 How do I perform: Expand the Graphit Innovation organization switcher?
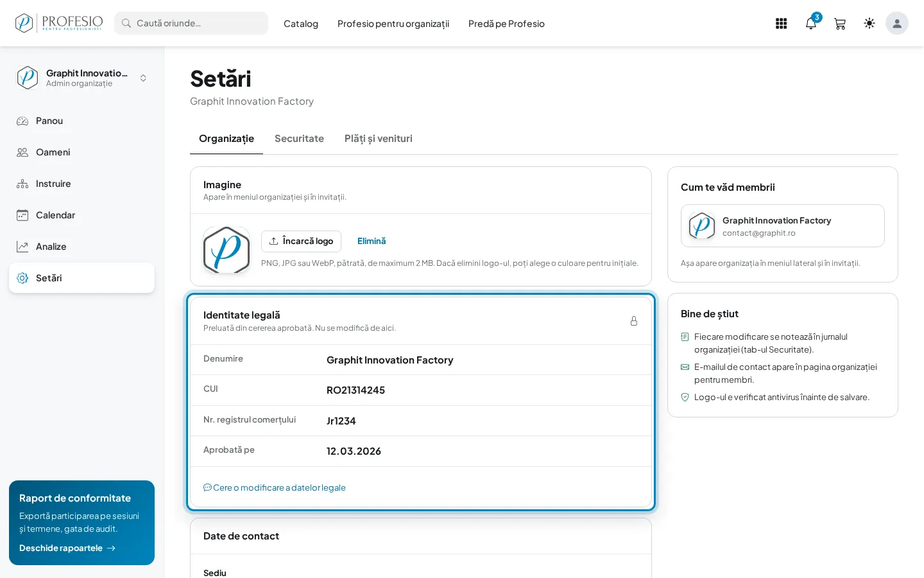[81, 78]
